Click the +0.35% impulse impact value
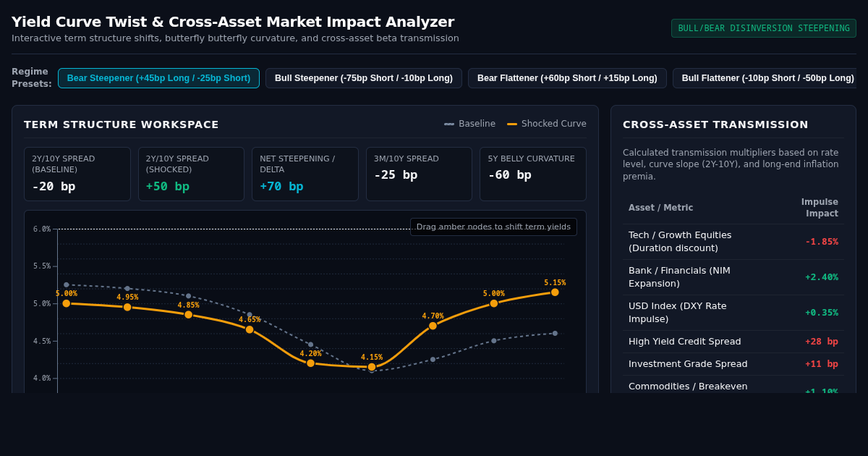Image resolution: width=868 pixels, height=456 pixels. pos(822,313)
